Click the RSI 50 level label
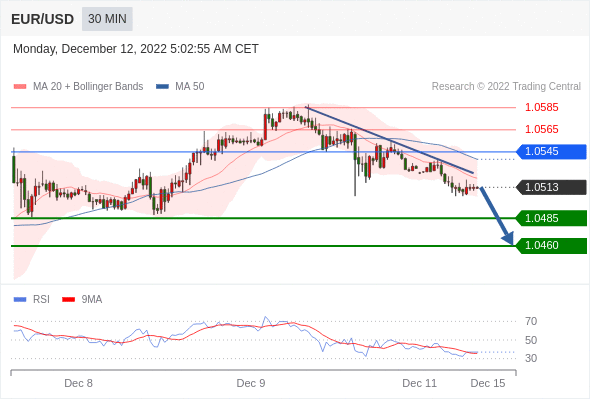This screenshot has height=400, width=590. 531,340
